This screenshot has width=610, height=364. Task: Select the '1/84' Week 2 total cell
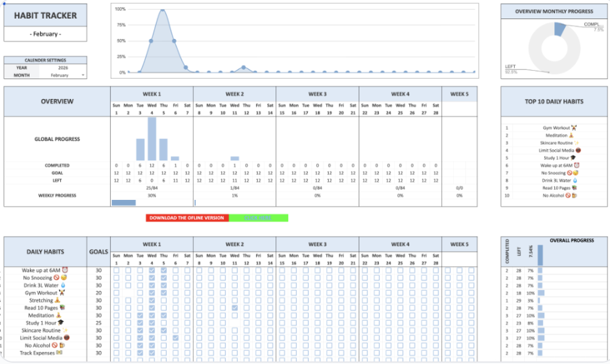click(x=235, y=188)
